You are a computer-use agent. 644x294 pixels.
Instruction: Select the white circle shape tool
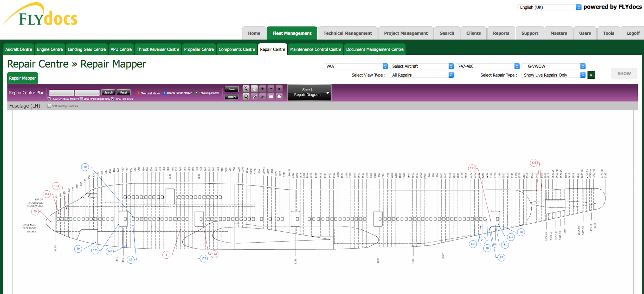[279, 97]
